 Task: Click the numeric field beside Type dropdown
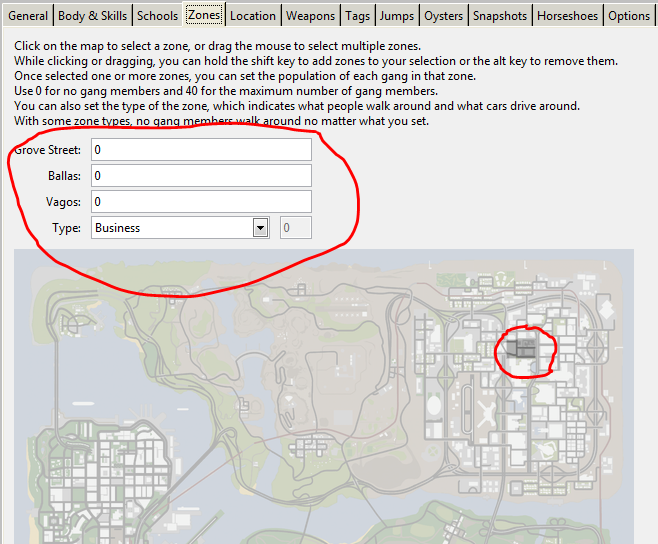pos(296,228)
